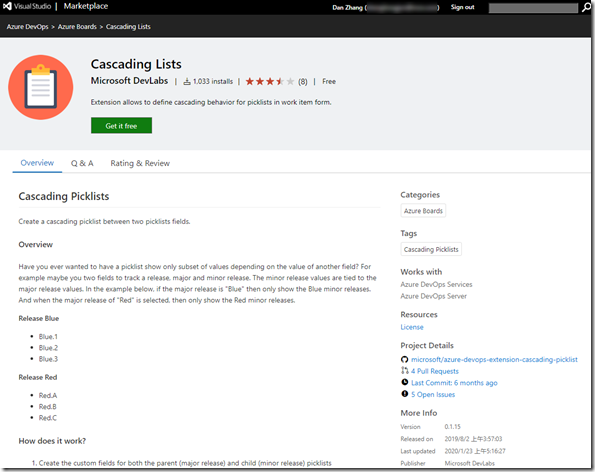Go to Azure DevOps breadcrumb

(27, 27)
